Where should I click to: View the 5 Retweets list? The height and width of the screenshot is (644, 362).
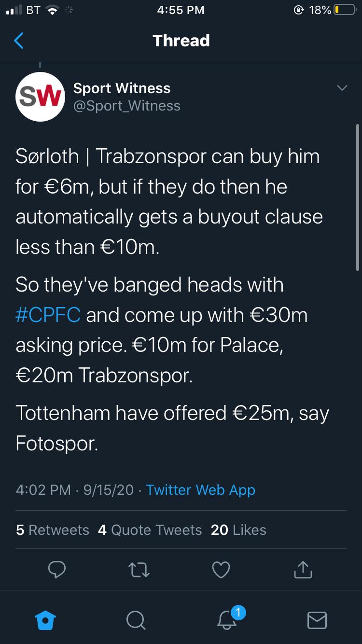(52, 530)
